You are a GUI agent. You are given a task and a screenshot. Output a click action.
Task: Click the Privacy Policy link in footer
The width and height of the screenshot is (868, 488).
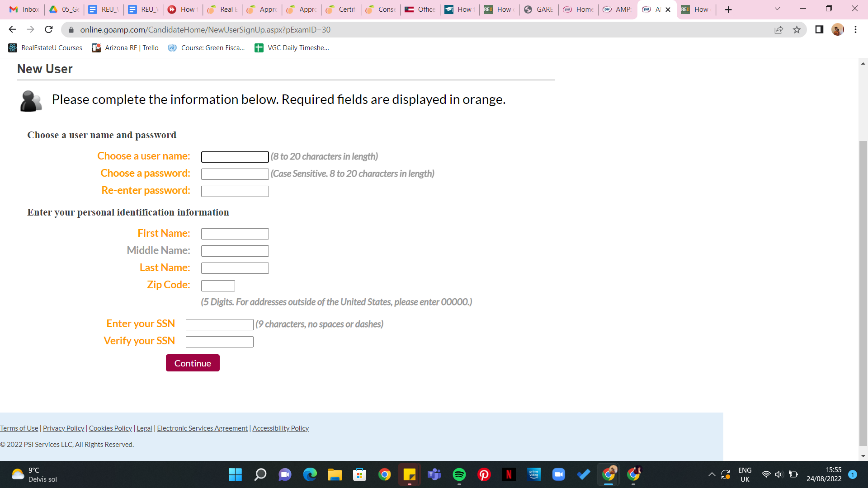coord(62,428)
